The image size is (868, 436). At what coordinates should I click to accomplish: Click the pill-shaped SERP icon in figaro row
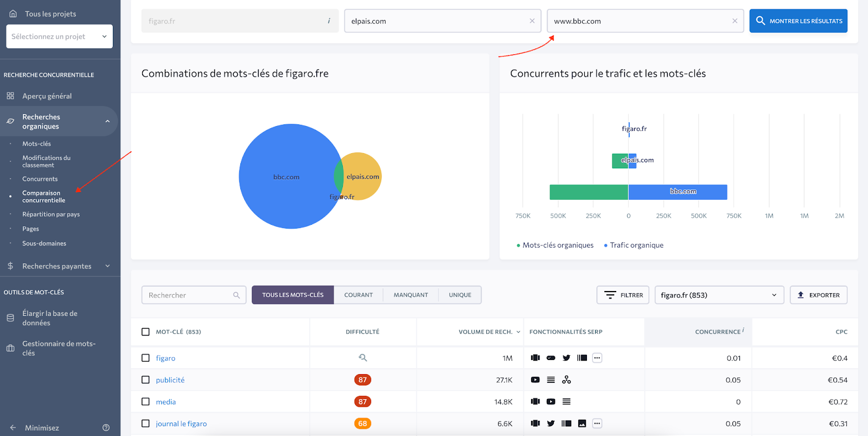(551, 358)
